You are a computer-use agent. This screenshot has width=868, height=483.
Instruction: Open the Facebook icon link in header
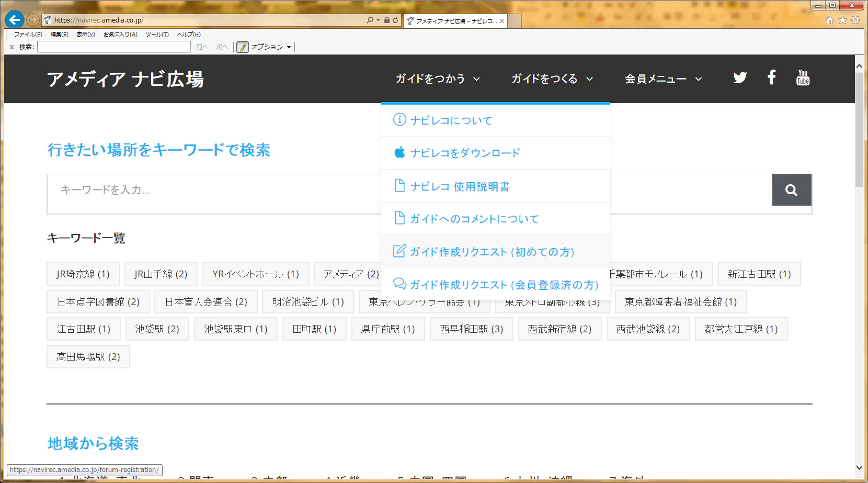point(771,78)
